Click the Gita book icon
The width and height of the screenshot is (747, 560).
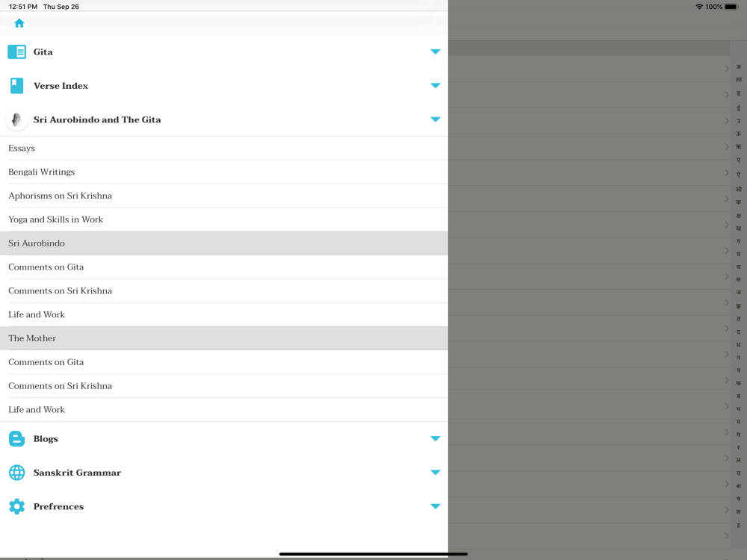16,52
